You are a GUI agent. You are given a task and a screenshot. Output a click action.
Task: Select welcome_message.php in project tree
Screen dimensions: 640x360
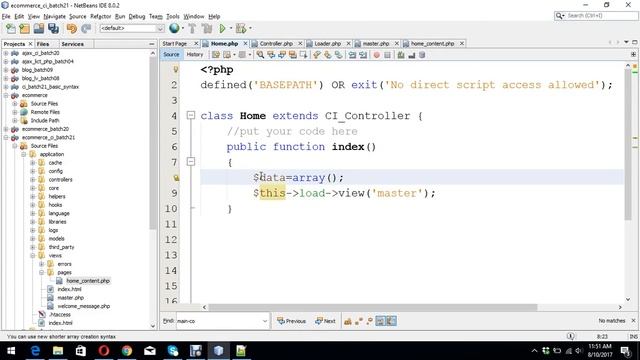tap(84, 306)
